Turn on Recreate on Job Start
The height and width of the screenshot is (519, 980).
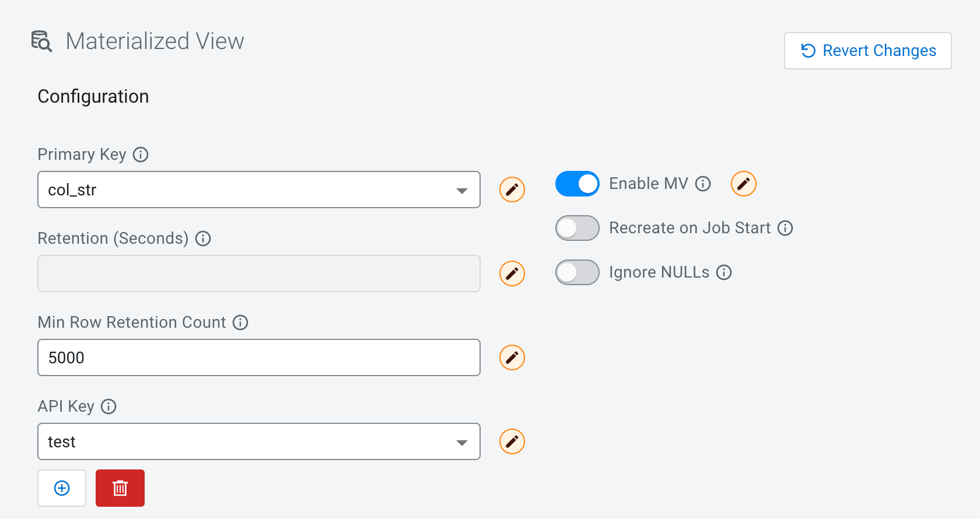coord(577,228)
